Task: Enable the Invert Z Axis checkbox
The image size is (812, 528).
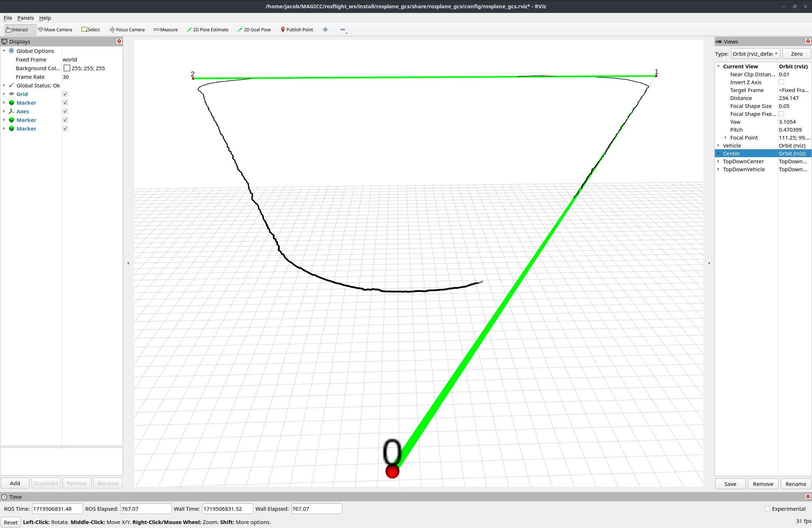Action: [781, 82]
